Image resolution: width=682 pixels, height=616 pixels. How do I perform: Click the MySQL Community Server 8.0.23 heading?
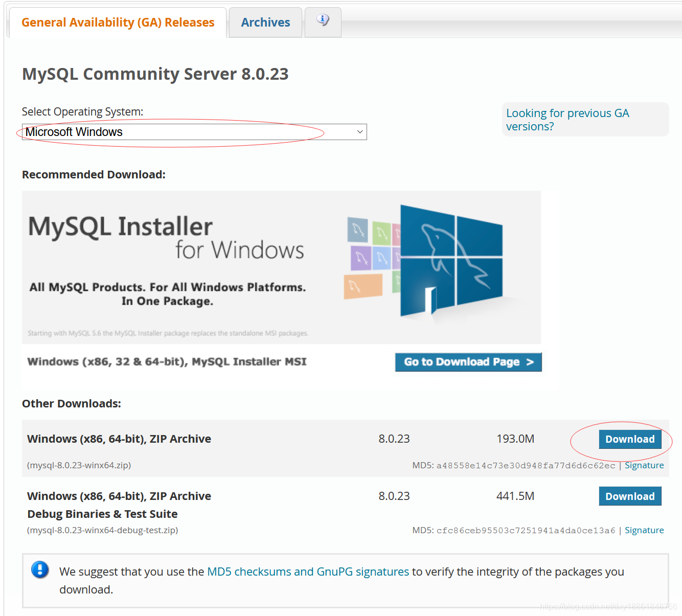pos(155,74)
